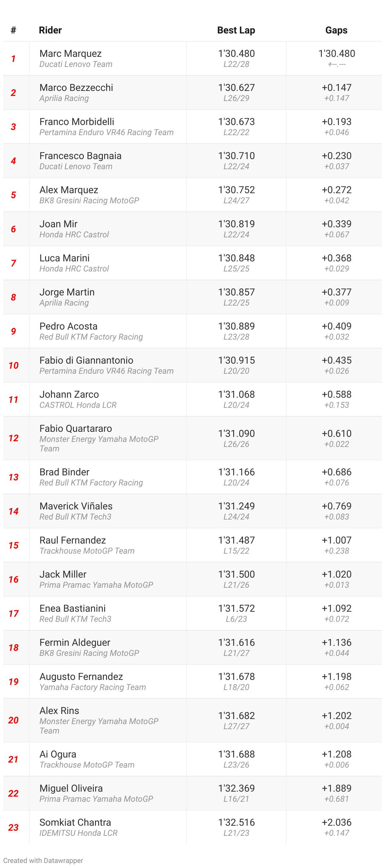Click the Gaps column header

(x=336, y=30)
